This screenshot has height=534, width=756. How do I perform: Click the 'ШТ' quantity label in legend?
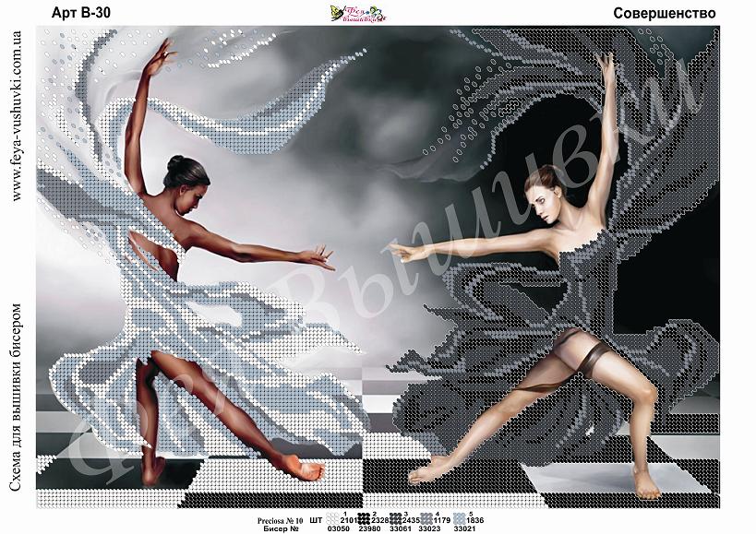click(x=317, y=521)
